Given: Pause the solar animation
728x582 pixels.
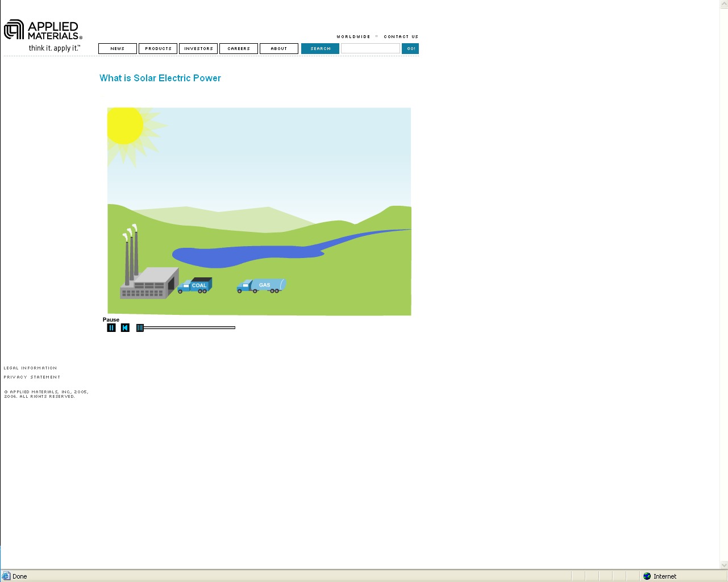Looking at the screenshot, I should (x=111, y=328).
